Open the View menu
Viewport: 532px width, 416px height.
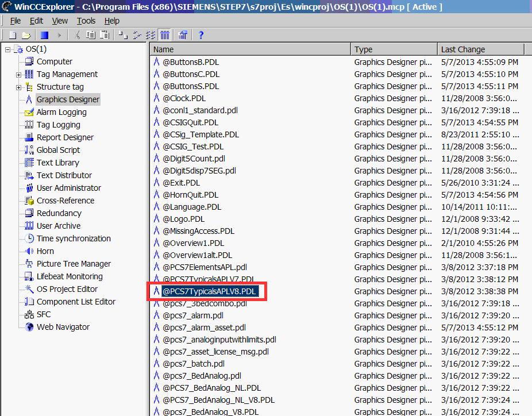tap(60, 21)
